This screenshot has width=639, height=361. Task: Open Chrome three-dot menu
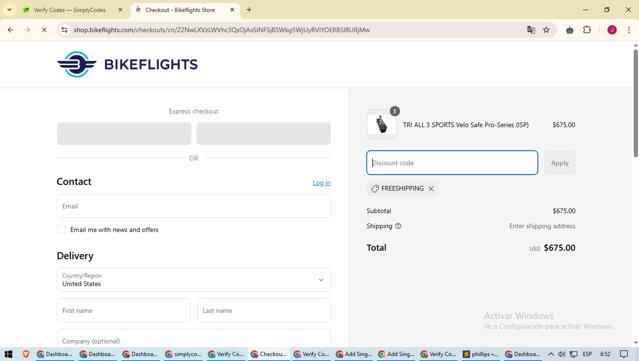click(x=629, y=30)
